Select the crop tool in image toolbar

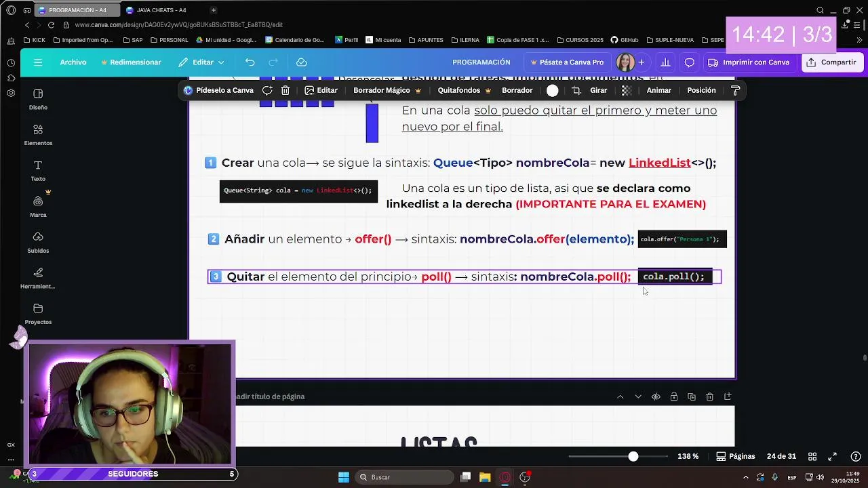click(x=576, y=90)
